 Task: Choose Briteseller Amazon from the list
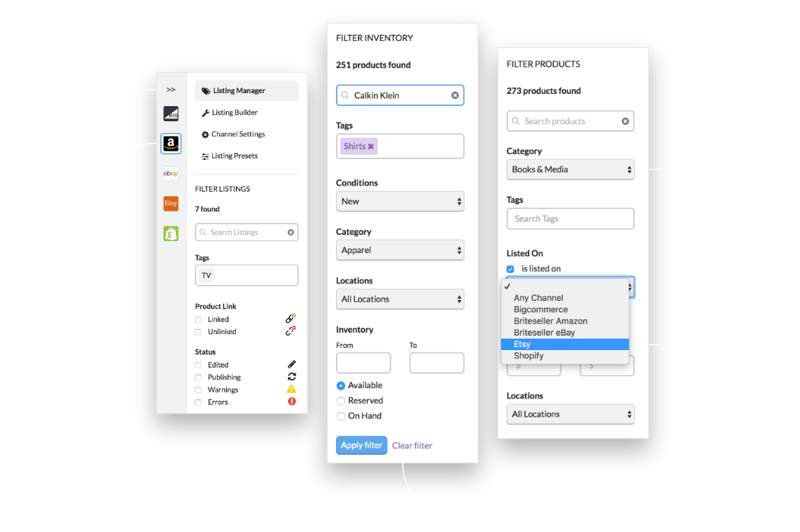point(565,321)
